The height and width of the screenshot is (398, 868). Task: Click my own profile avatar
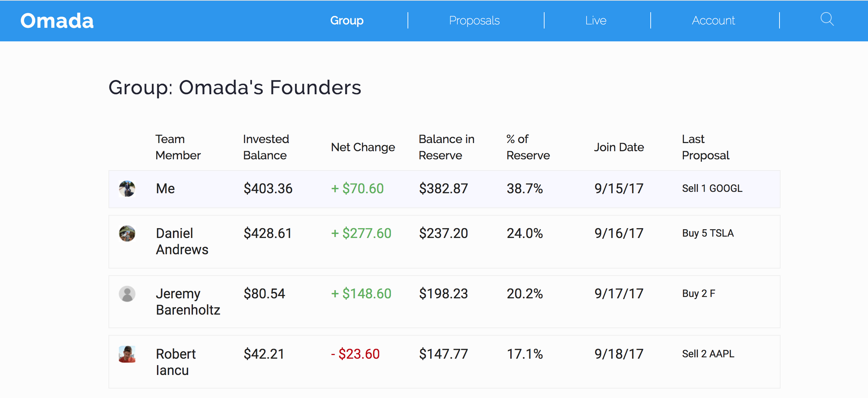click(127, 188)
